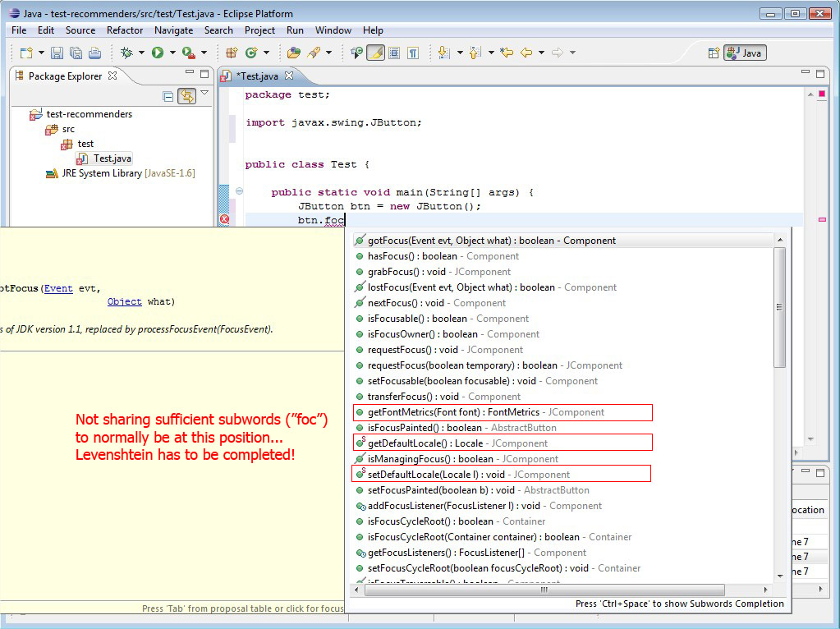The image size is (840, 629).
Task: Click the Print icon in the toolbar
Action: [94, 53]
